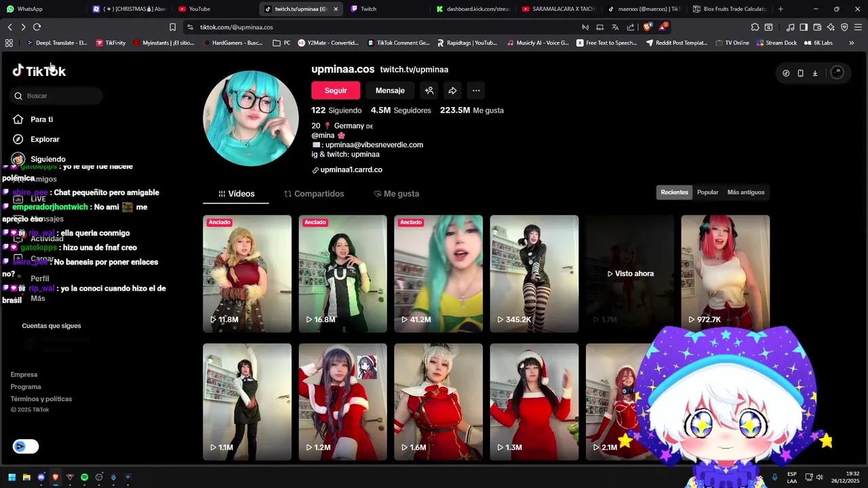The image size is (868, 488).
Task: Click the Brave VPN shield icon
Action: (844, 27)
